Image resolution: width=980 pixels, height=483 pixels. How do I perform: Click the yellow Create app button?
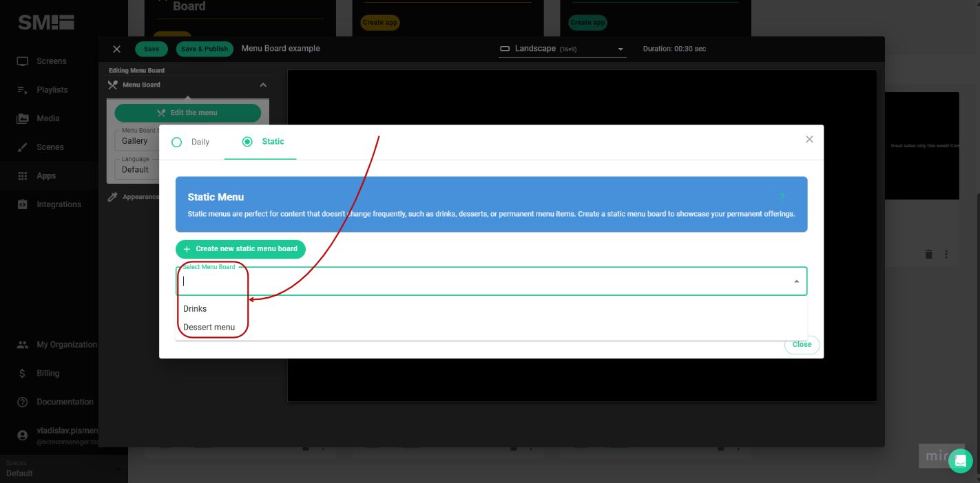point(380,23)
